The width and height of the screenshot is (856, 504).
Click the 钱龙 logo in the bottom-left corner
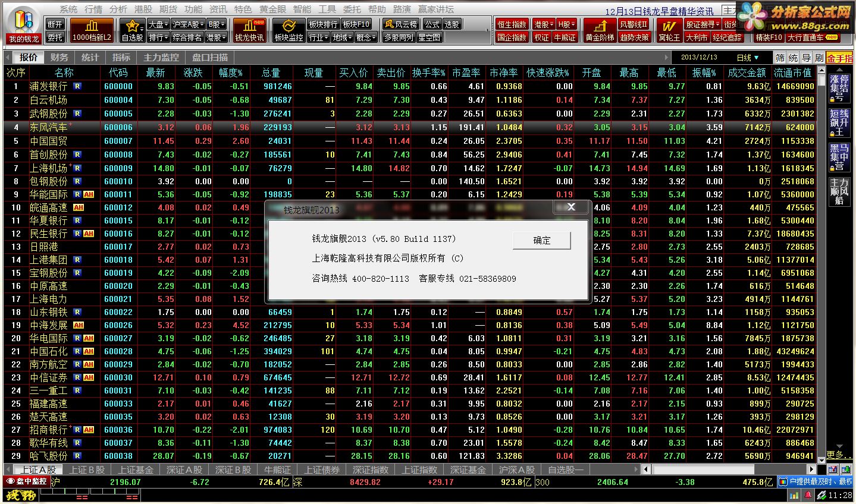pos(21,495)
